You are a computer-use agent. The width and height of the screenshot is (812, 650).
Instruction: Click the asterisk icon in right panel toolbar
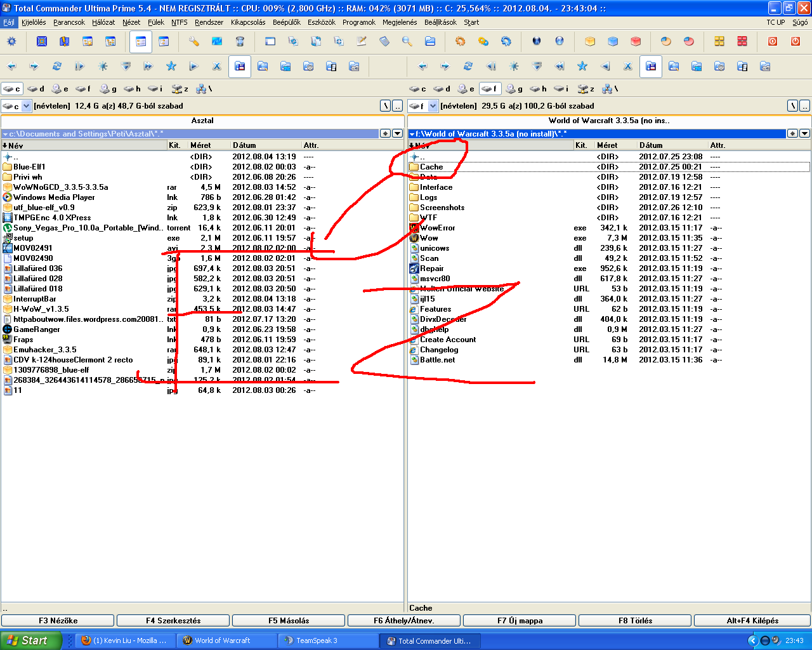click(514, 66)
